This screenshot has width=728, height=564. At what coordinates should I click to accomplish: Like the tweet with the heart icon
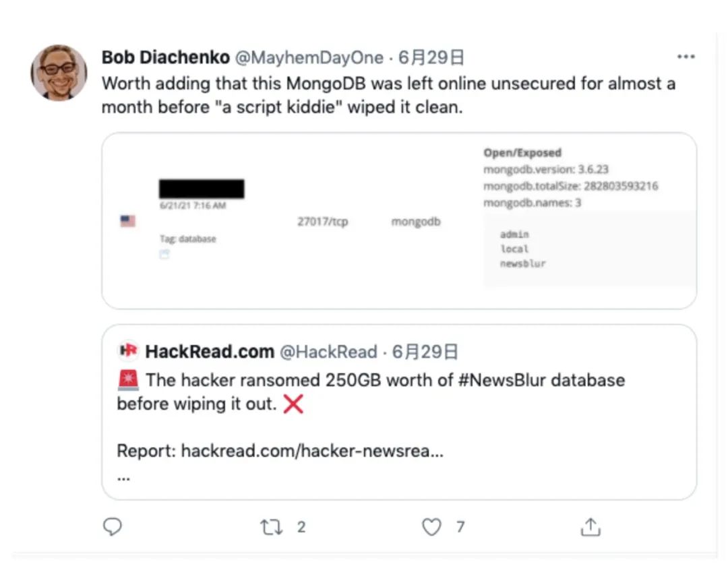(x=431, y=527)
